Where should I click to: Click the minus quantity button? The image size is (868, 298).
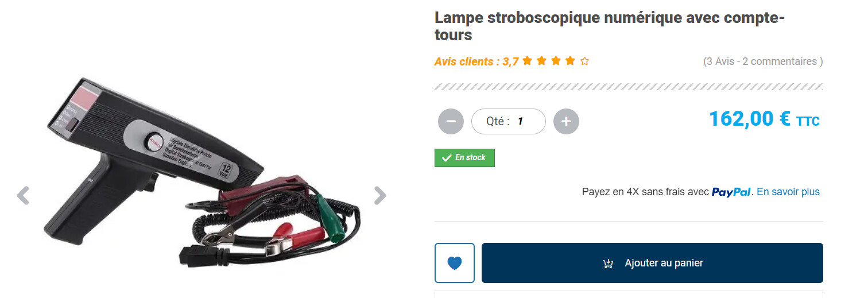(451, 121)
